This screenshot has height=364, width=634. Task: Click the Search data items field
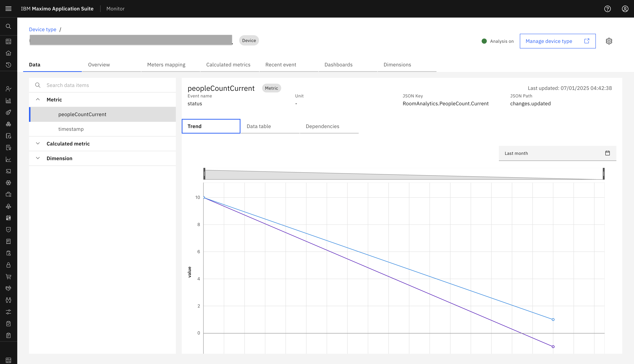click(103, 85)
